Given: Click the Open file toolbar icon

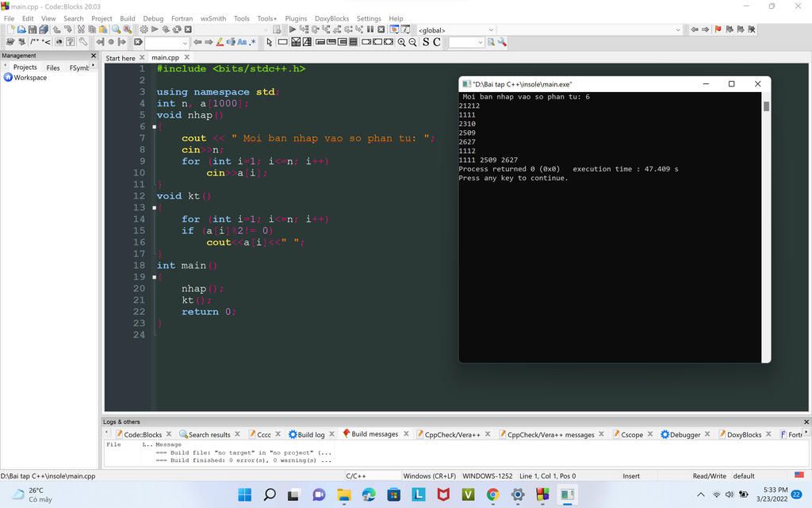Looking at the screenshot, I should [x=21, y=29].
